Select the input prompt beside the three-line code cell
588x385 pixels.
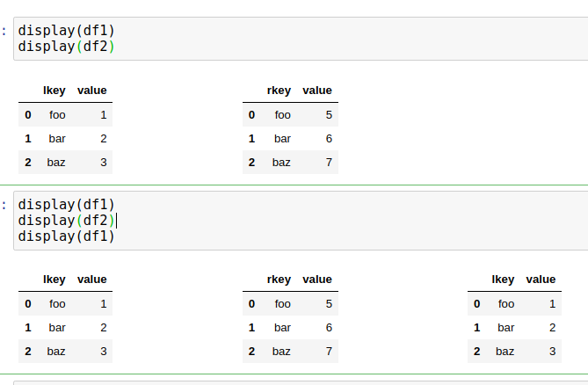(x=4, y=205)
